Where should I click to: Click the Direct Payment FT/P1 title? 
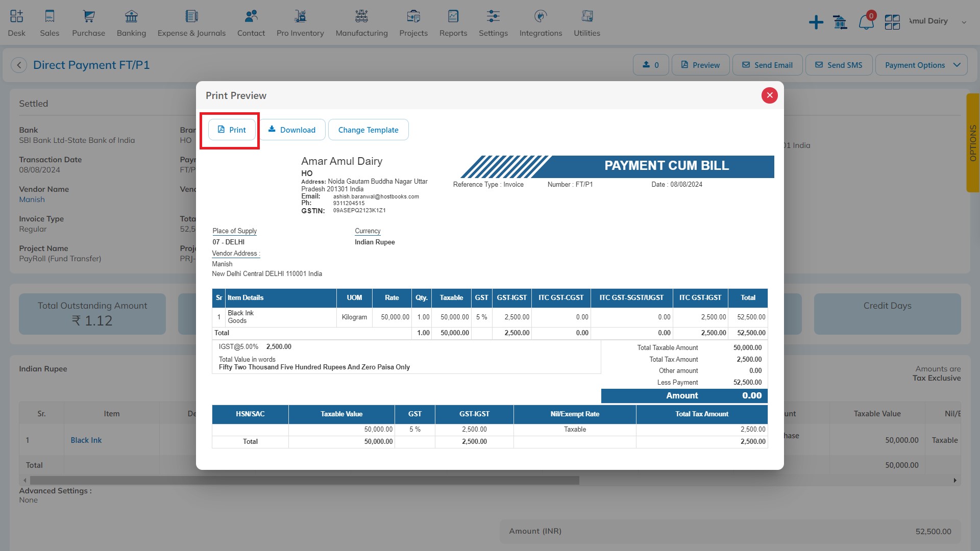[x=91, y=65]
